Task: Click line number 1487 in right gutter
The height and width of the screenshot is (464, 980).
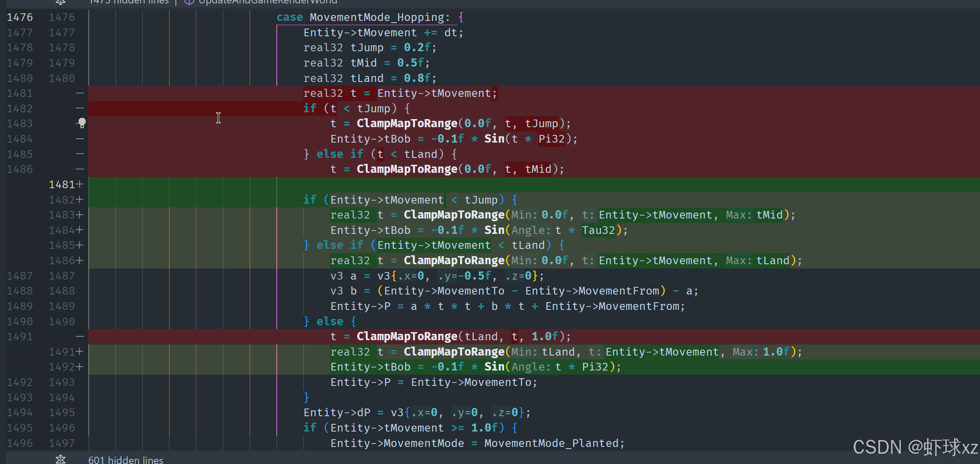Action: tap(61, 276)
